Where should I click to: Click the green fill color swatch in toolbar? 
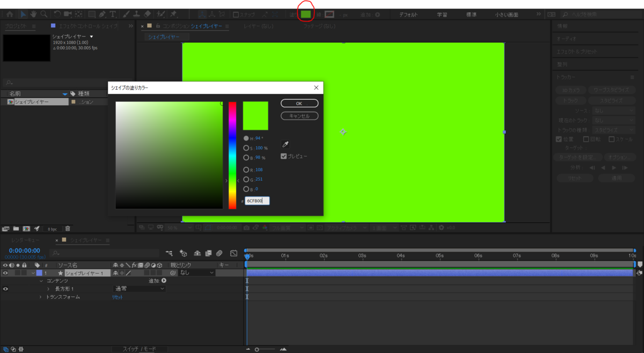[305, 14]
